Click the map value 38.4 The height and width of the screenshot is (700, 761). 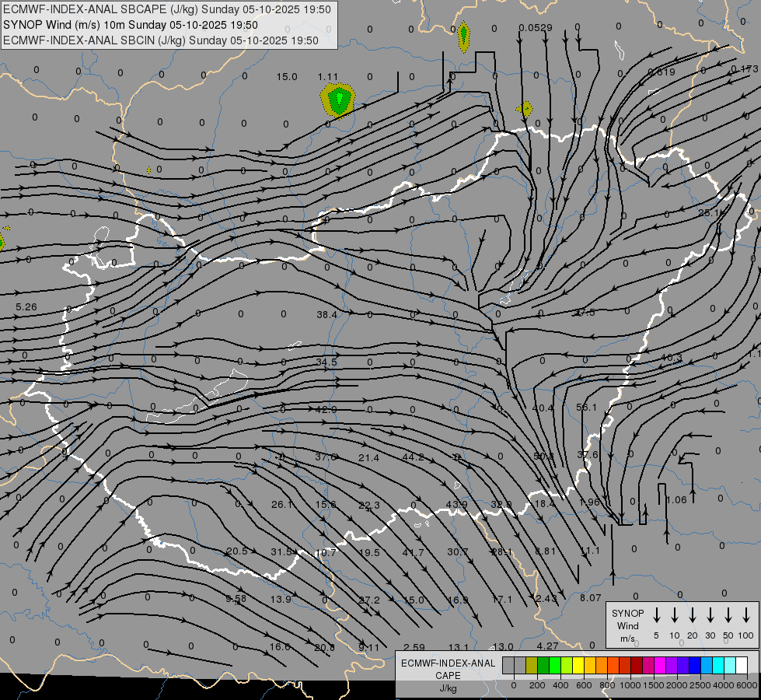pyautogui.click(x=326, y=315)
